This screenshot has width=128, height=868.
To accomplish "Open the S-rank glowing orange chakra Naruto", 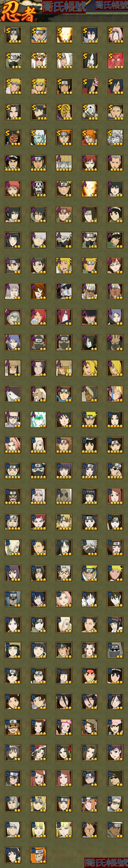I will click(64, 35).
